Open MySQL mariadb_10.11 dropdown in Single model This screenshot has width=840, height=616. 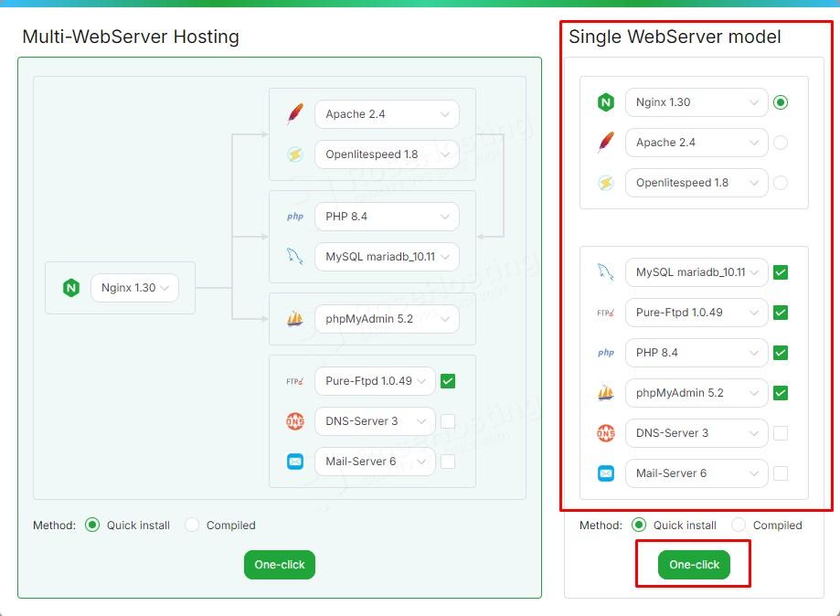(x=696, y=272)
